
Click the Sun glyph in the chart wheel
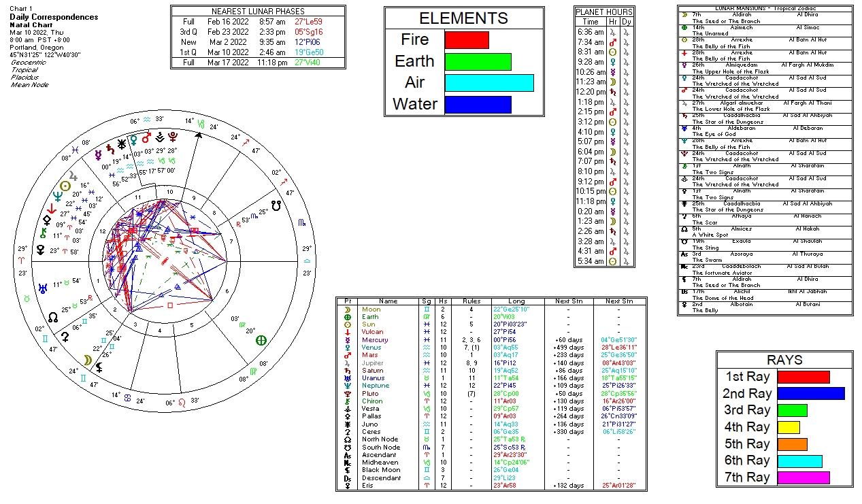click(x=65, y=186)
